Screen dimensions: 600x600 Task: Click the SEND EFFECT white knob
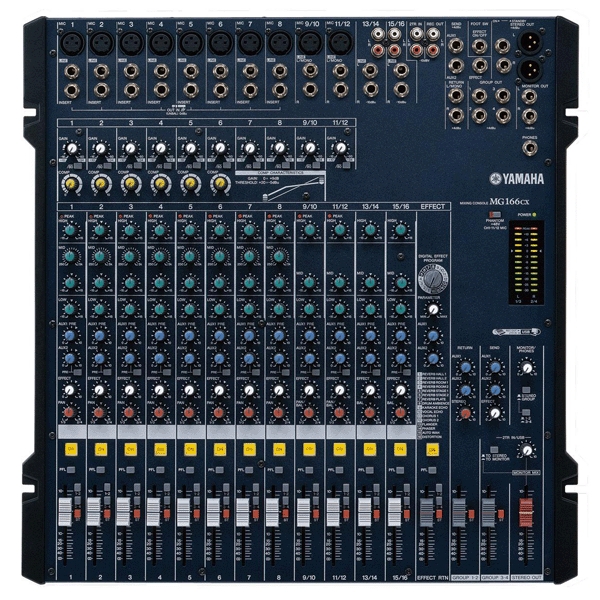[x=495, y=413]
